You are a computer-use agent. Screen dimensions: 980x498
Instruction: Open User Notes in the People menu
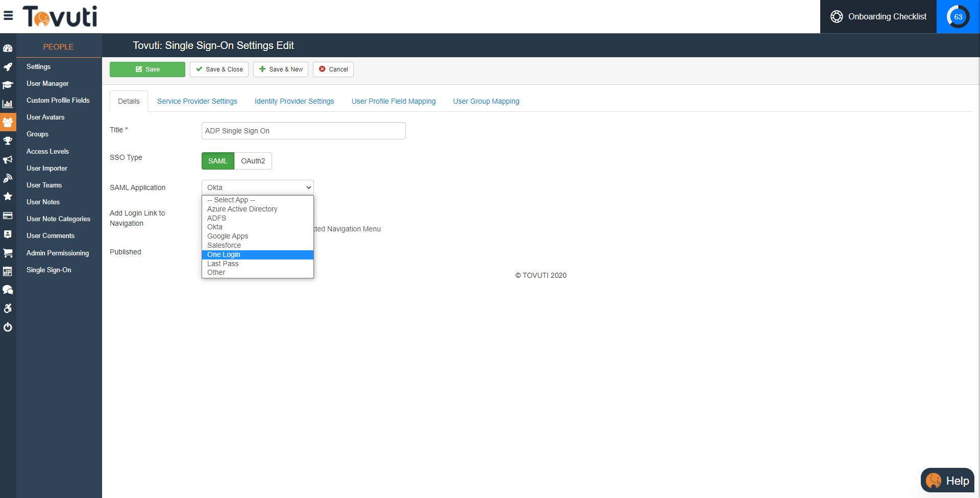point(43,202)
